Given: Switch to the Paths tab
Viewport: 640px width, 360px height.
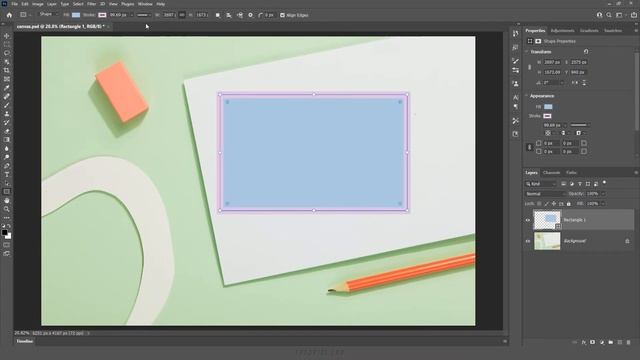Looking at the screenshot, I should 571,173.
